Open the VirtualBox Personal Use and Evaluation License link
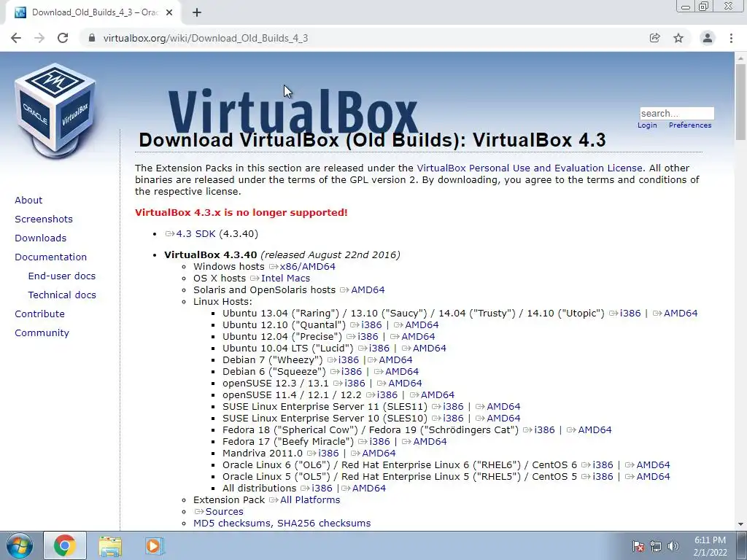The width and height of the screenshot is (747, 560). click(x=530, y=168)
